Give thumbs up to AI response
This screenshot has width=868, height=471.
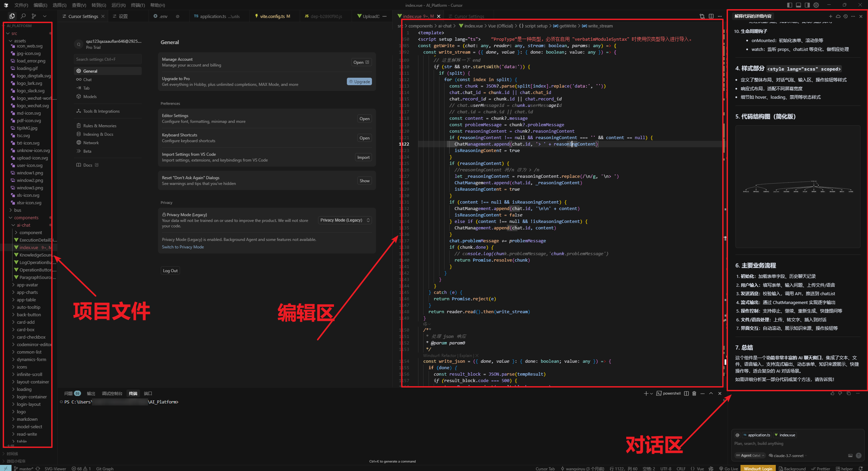(x=832, y=394)
